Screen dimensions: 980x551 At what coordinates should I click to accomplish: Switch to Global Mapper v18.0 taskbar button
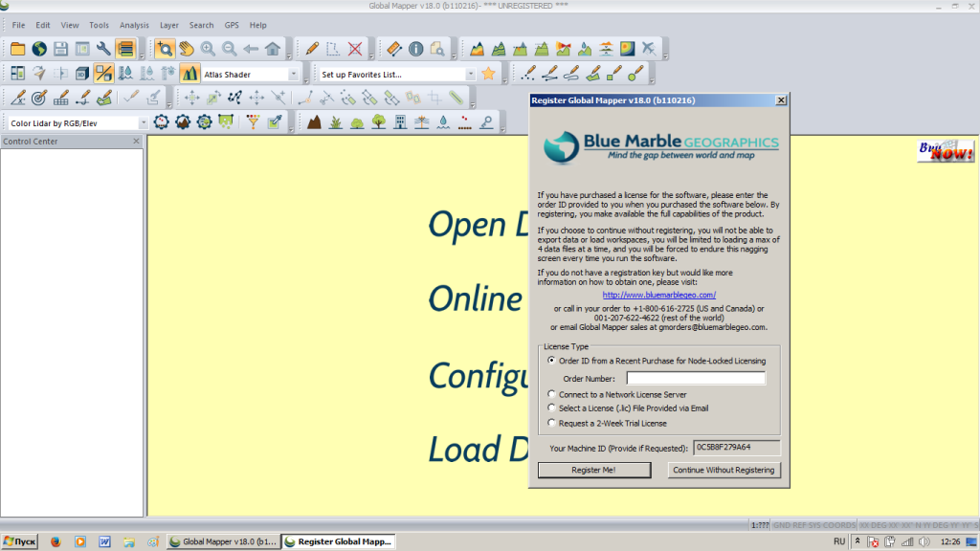224,541
